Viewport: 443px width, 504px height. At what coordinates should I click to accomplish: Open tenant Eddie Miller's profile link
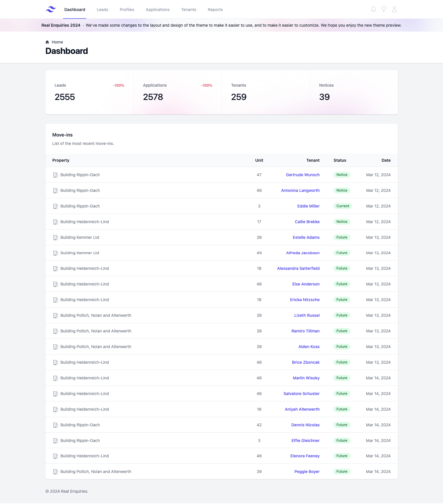(308, 206)
